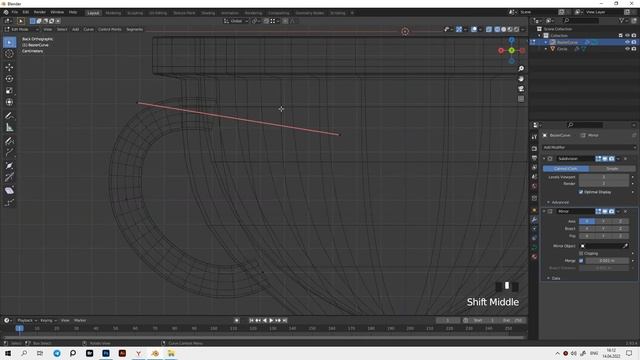Collapse the Subdivision modifier panel
Image resolution: width=640 pixels, height=360 pixels.
click(544, 159)
